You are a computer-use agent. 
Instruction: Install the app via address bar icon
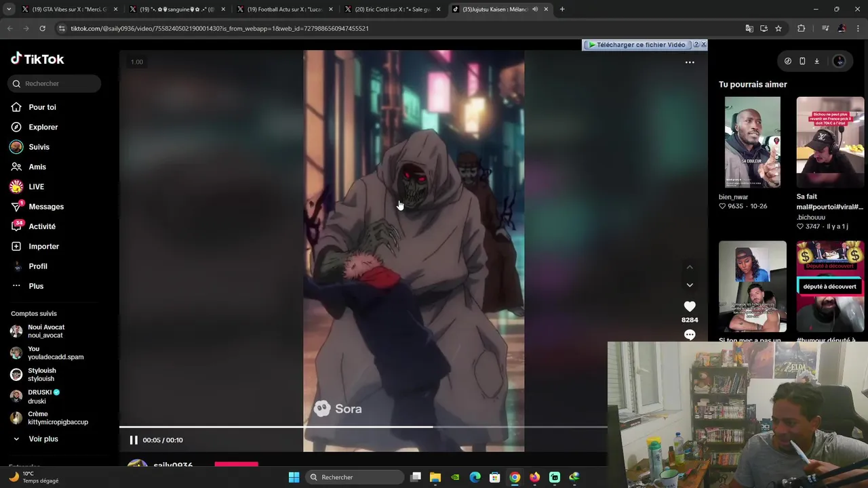764,28
